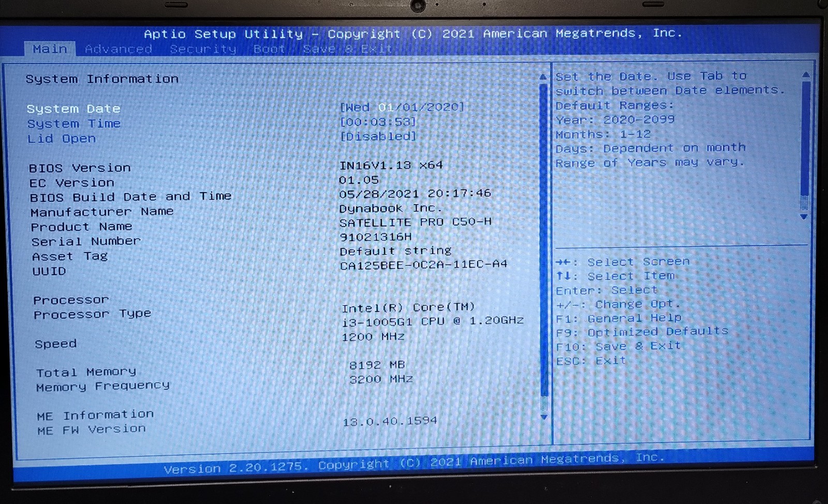The image size is (828, 504).
Task: Open the Save & Exit tab
Action: click(347, 49)
